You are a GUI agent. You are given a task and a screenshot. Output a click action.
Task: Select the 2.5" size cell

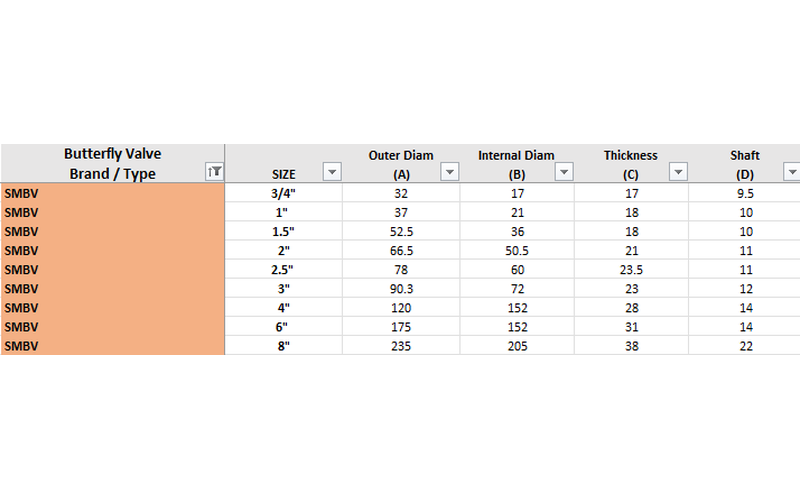[284, 269]
